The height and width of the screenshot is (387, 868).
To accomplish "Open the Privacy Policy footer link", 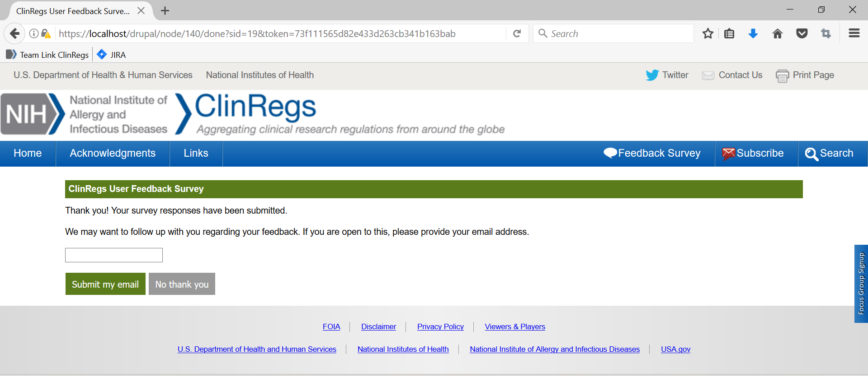I will pos(440,326).
